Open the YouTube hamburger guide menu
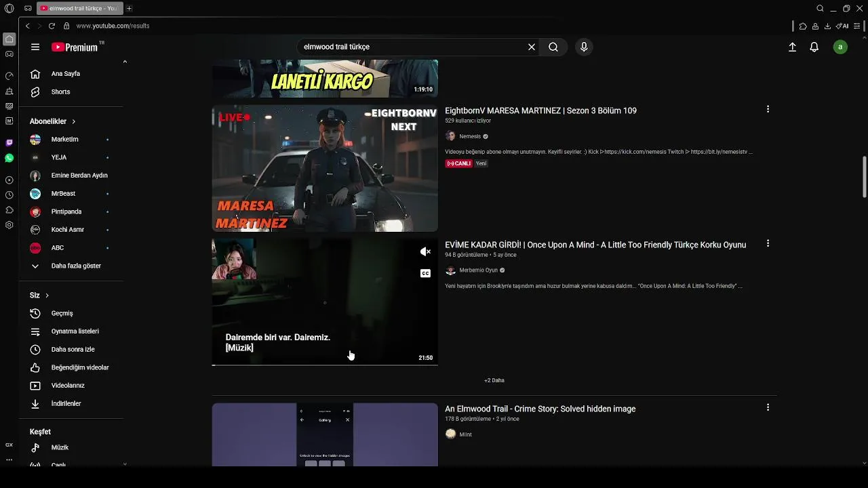This screenshot has width=868, height=488. pos(35,47)
